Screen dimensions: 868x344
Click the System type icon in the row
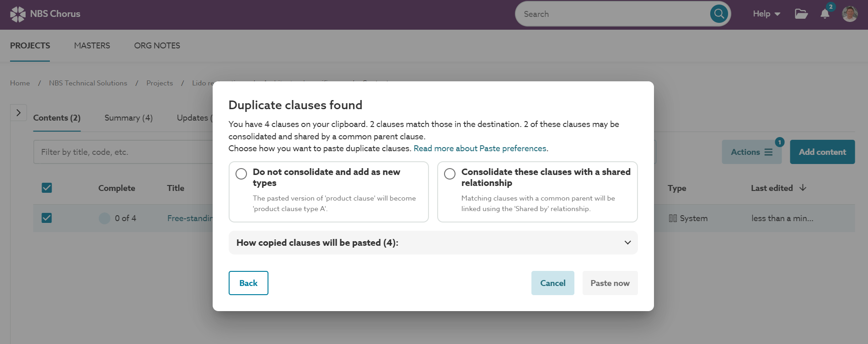[673, 218]
